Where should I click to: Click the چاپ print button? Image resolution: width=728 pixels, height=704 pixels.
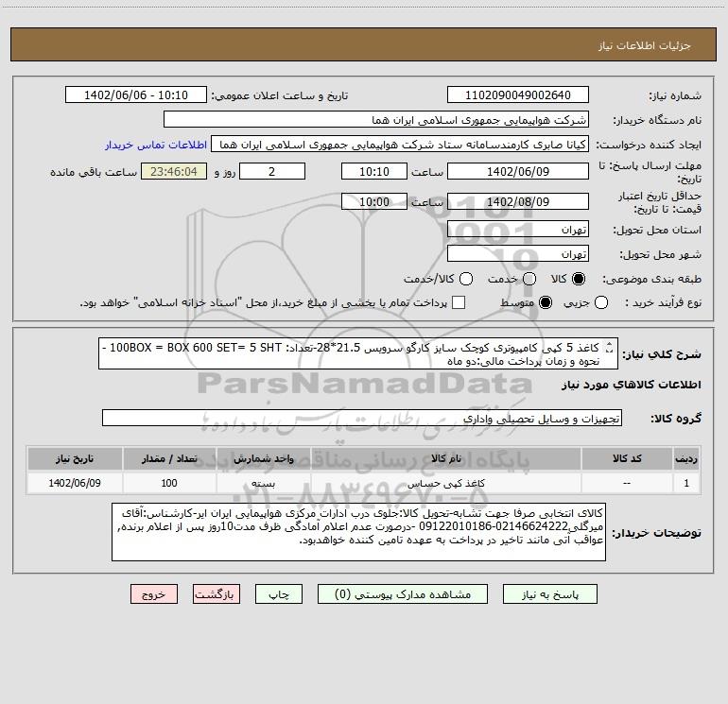279,594
